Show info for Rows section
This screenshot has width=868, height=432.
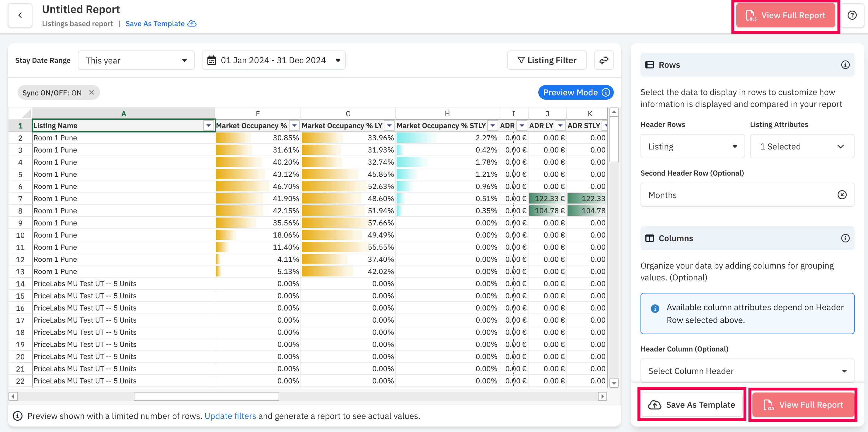[845, 65]
